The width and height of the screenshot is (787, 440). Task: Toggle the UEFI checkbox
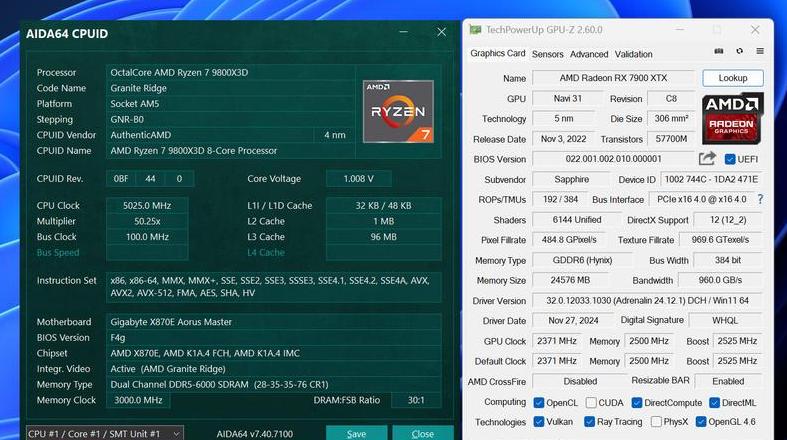click(730, 160)
